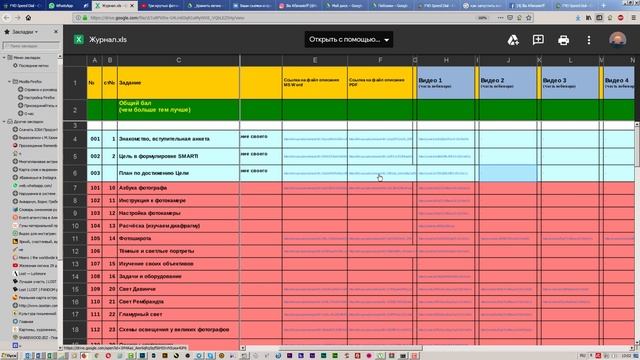Collapse the Mozilla Firefox bookmarks folder
The height and width of the screenshot is (360, 640).
[9, 82]
